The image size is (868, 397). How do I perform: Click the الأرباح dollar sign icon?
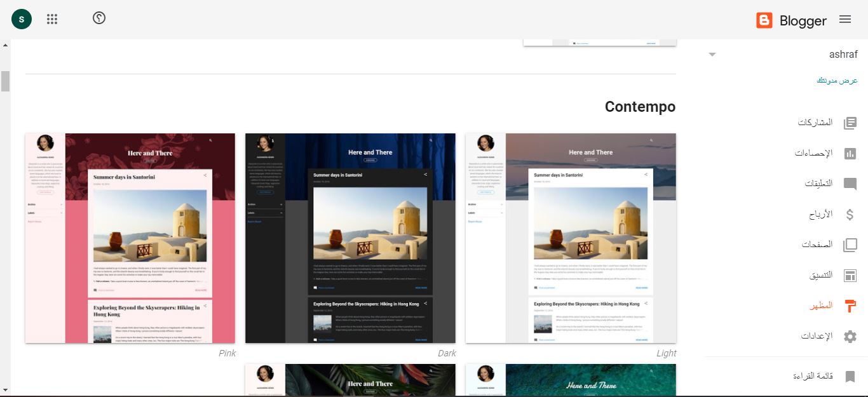pos(850,215)
